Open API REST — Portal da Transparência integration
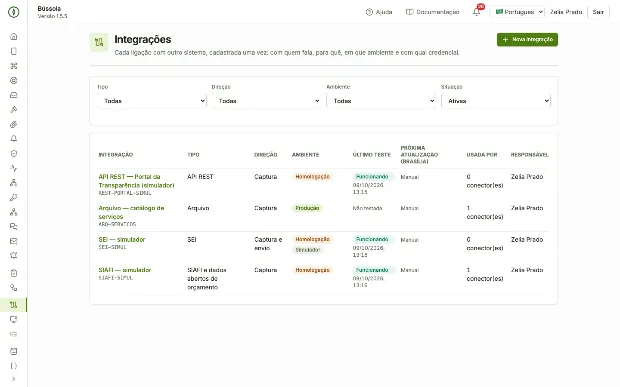620x387 pixels. tap(136, 181)
